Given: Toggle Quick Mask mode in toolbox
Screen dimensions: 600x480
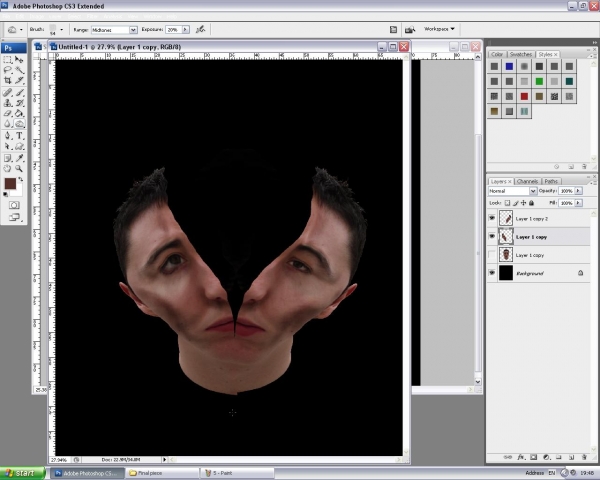Looking at the screenshot, I should [14, 205].
